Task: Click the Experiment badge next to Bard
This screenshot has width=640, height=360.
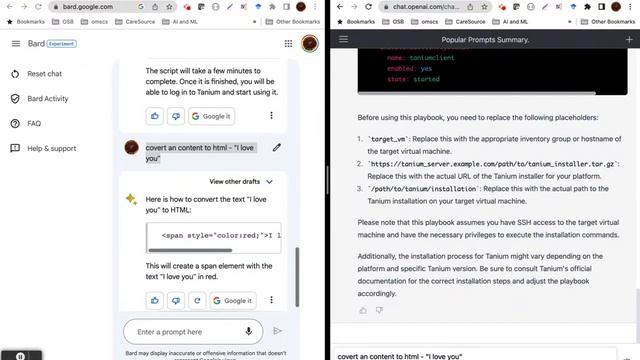Action: pos(62,44)
